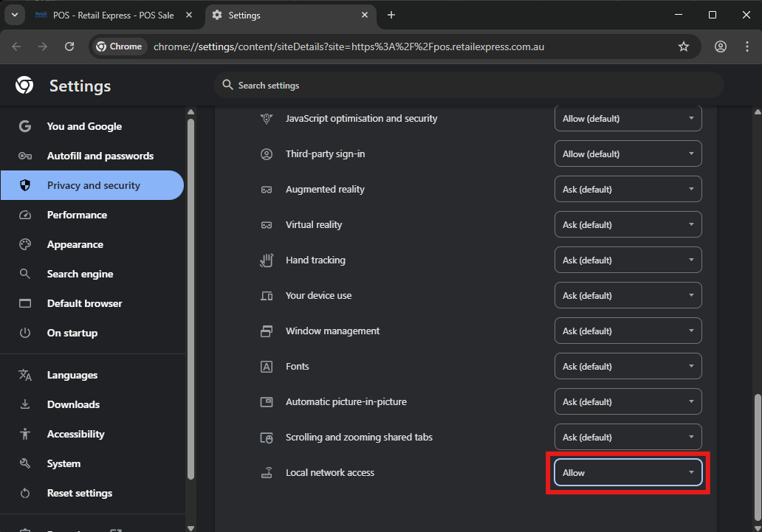Click the address bar URL
The width and height of the screenshot is (762, 532).
(349, 46)
